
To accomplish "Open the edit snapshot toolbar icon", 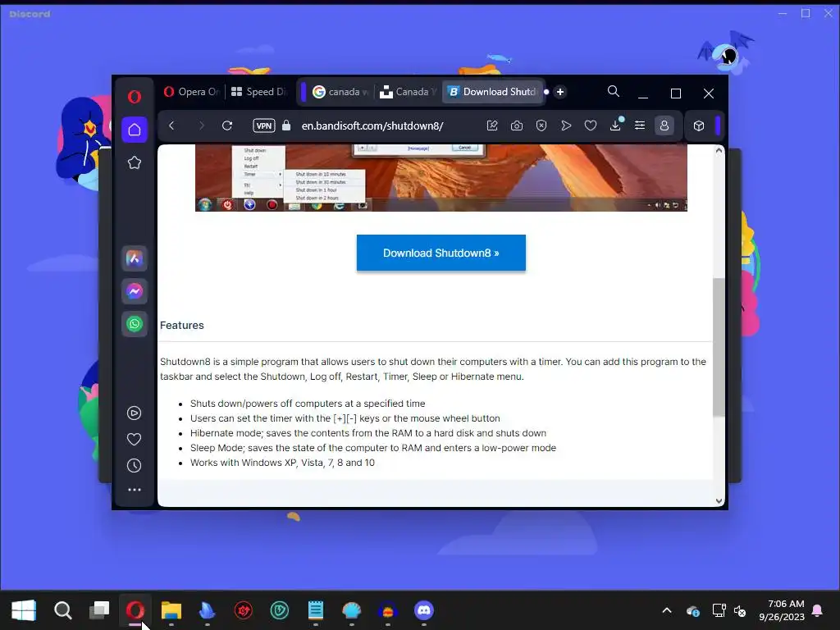I will 492,126.
